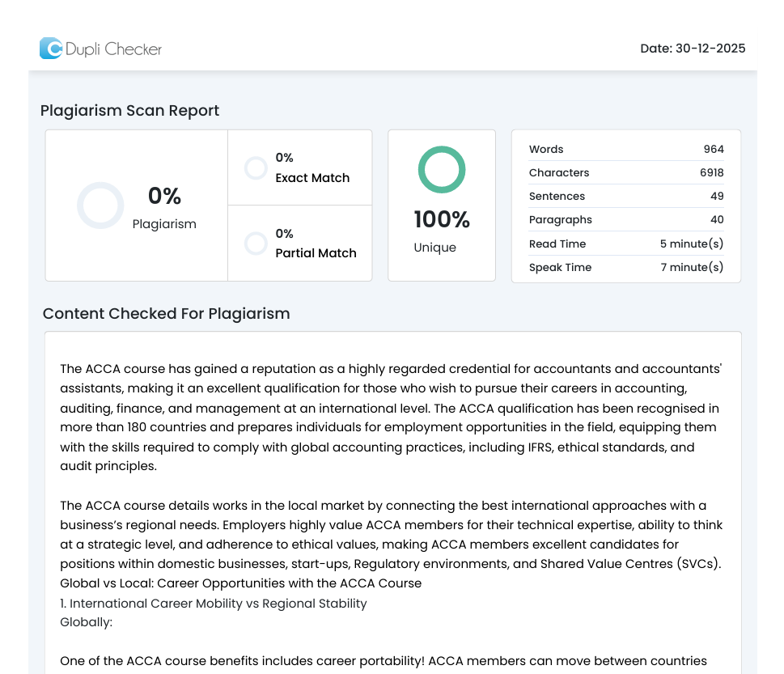Click the Dupli Checker logo icon
This screenshot has height=674, width=784.
51,49
